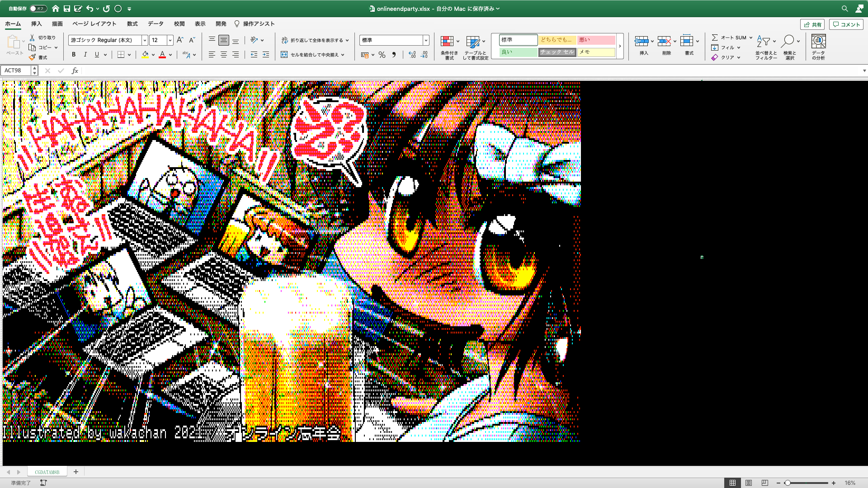This screenshot has width=868, height=488.
Task: Open merge and center dropdown arrow
Action: [343, 55]
